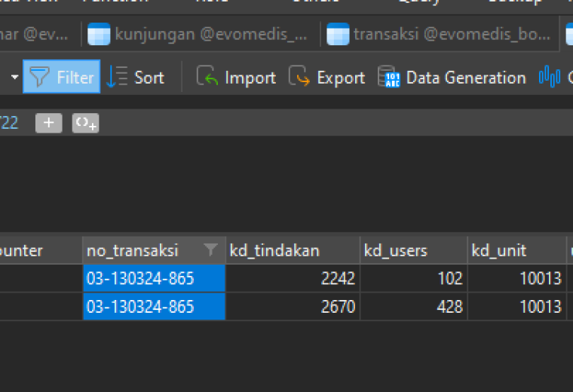Screen dimensions: 573x392
Task: Click the kd_users cell showing 428
Action: (414, 307)
